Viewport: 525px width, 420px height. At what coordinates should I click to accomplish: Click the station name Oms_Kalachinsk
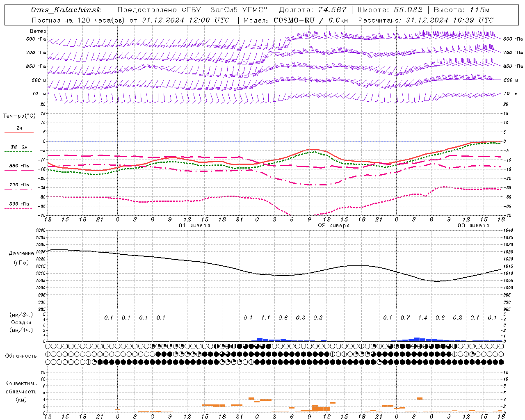[66, 10]
